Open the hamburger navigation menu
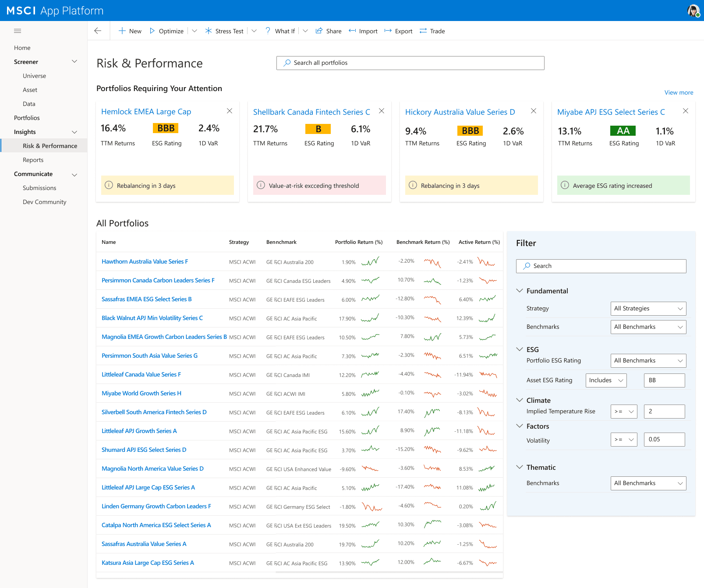Viewport: 704px width, 588px height. click(18, 31)
